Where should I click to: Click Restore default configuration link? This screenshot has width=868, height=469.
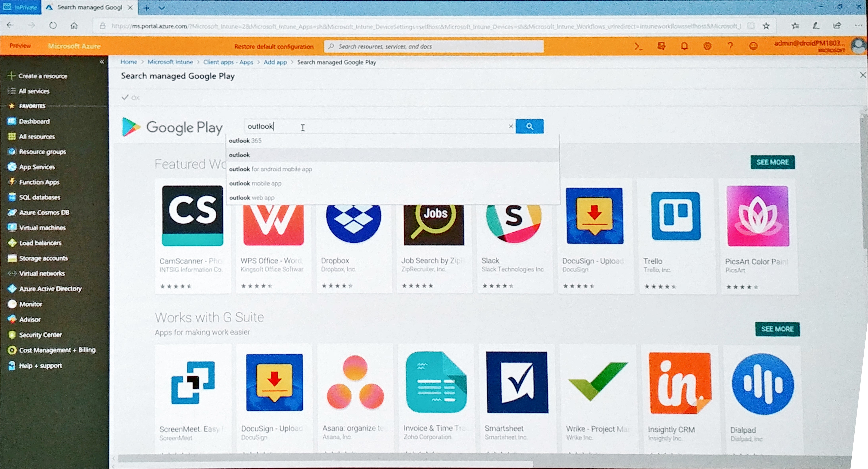(x=274, y=46)
